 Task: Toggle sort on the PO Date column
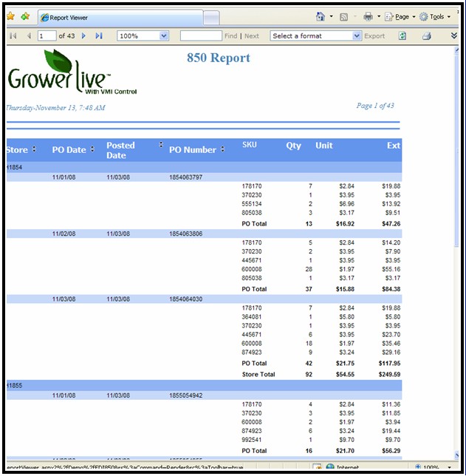(92, 149)
